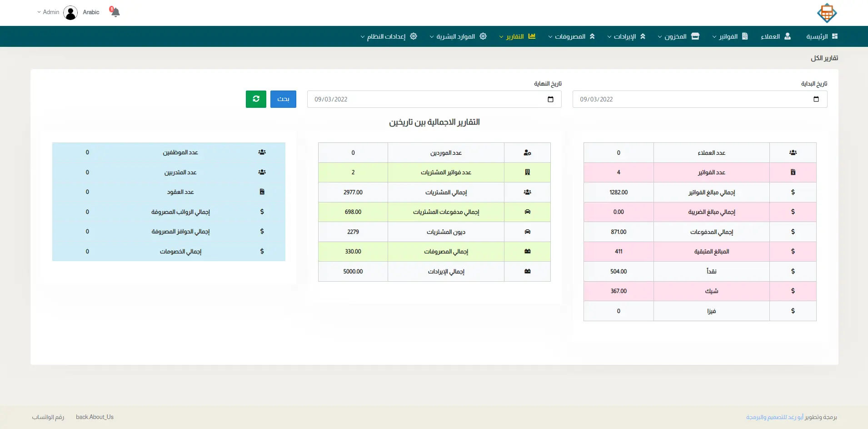This screenshot has width=868, height=429.
Task: Click the تاريخ النهاية end date field
Action: [427, 99]
